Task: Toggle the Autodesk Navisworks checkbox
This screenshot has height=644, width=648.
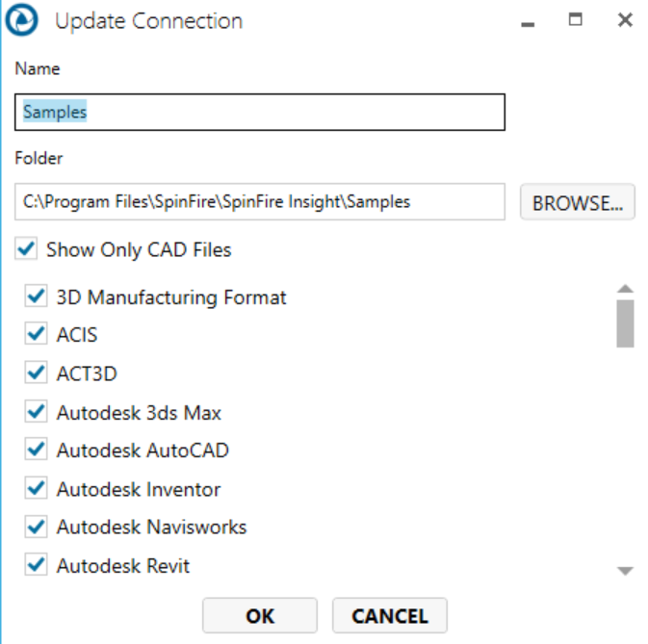Action: 37,527
